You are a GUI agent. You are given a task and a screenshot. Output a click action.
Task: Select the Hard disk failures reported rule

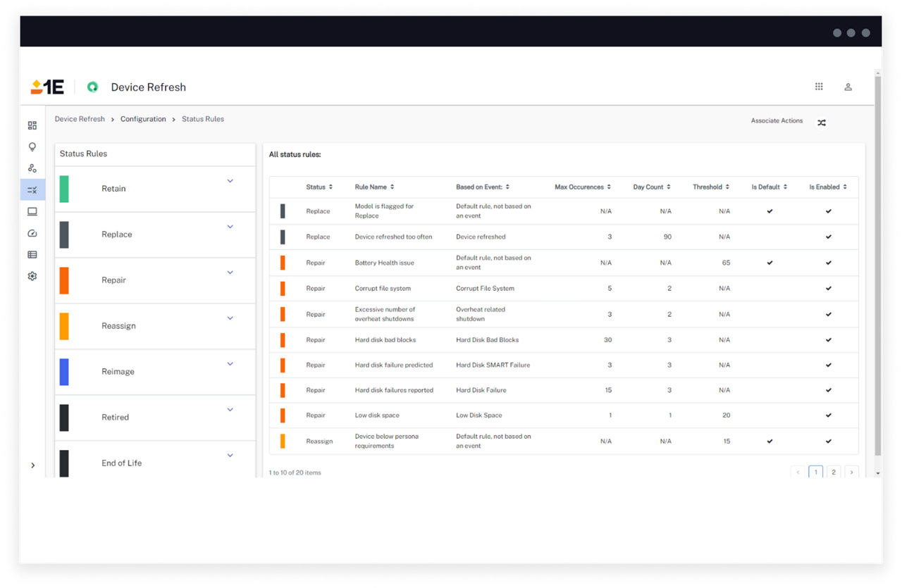click(x=394, y=390)
